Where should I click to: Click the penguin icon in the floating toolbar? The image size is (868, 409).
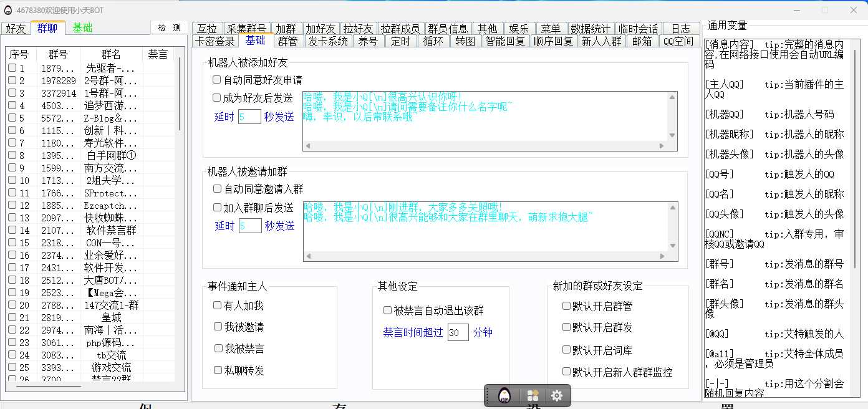(504, 395)
